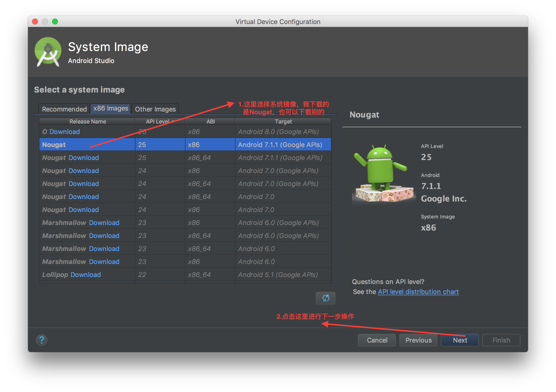Cancel the virtual device configuration
This screenshot has width=556, height=392.
point(377,340)
